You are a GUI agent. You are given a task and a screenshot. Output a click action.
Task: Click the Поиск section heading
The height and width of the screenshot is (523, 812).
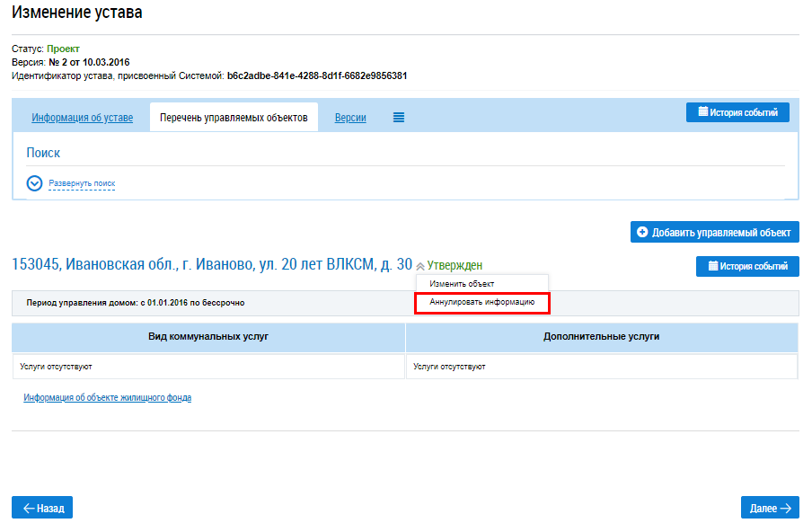(x=43, y=153)
